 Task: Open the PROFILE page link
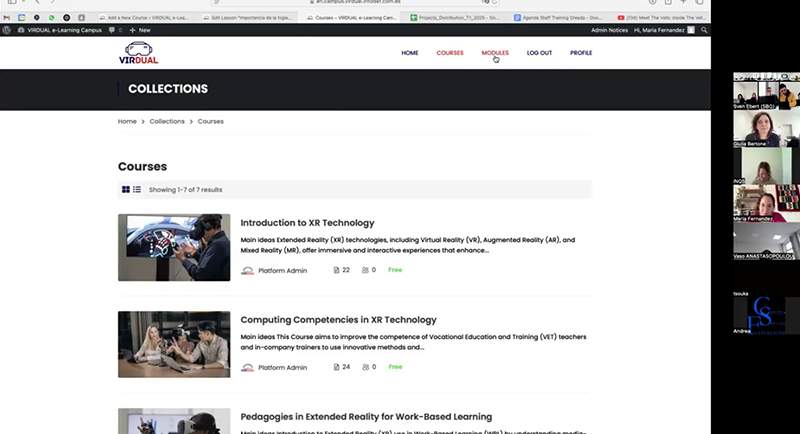coord(581,53)
